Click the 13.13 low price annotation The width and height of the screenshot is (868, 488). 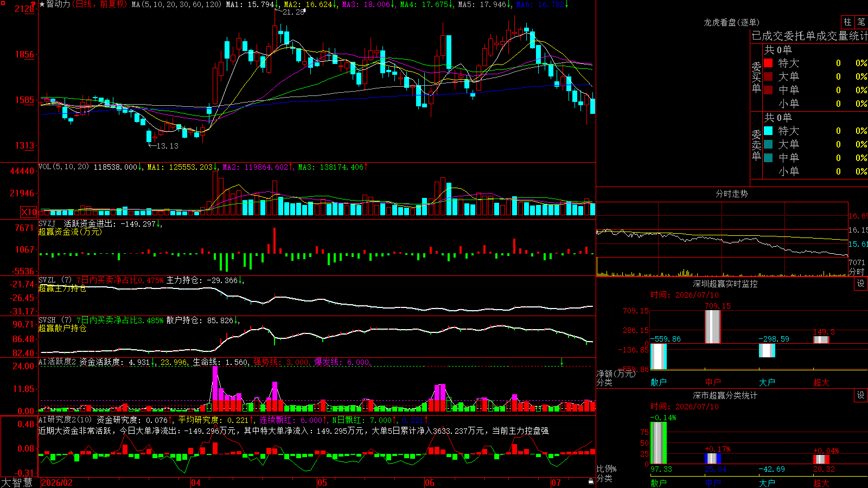pos(167,146)
